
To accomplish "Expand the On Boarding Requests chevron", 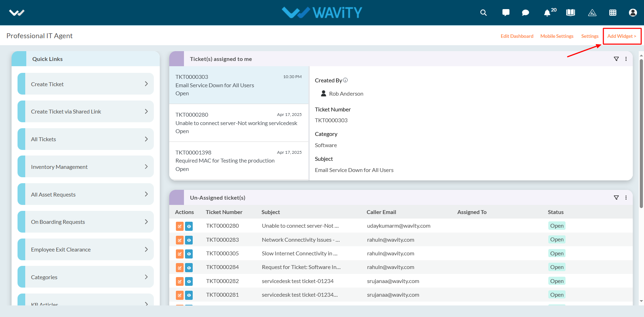I will click(x=146, y=222).
